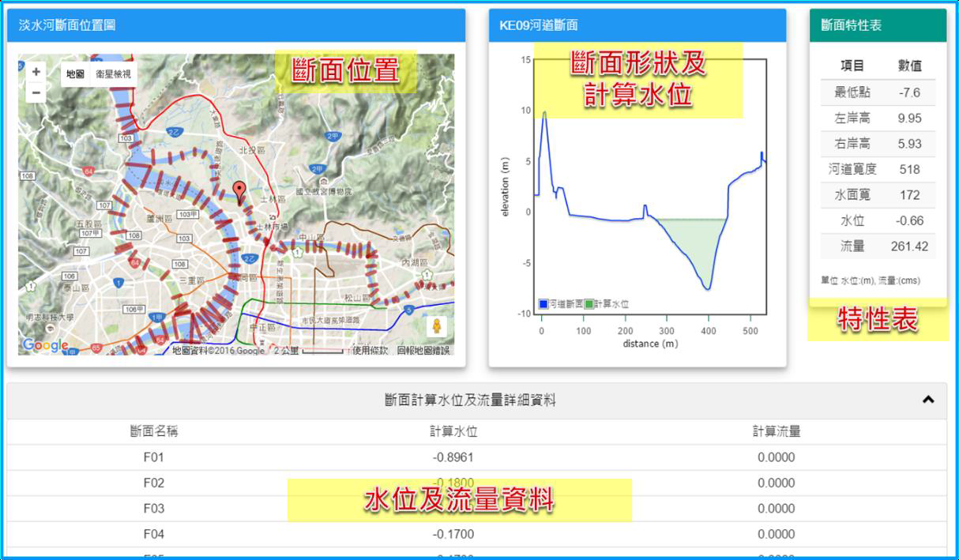Click the Google logo on map
The image size is (959, 560).
(x=44, y=345)
